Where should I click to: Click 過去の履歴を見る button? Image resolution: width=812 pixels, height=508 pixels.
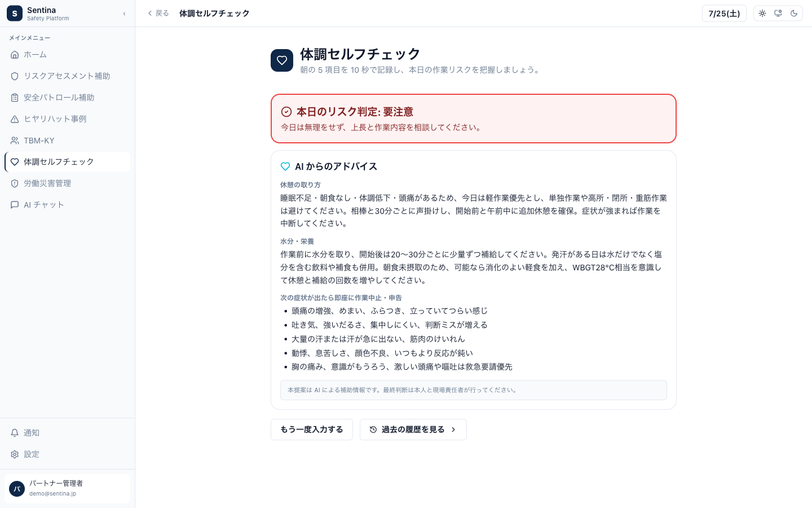tap(413, 430)
